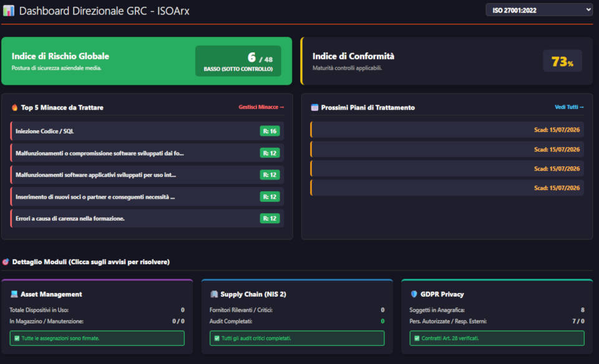The width and height of the screenshot is (599, 364).
Task: Open the ISO 27001:2022 standard dropdown
Action: click(539, 10)
